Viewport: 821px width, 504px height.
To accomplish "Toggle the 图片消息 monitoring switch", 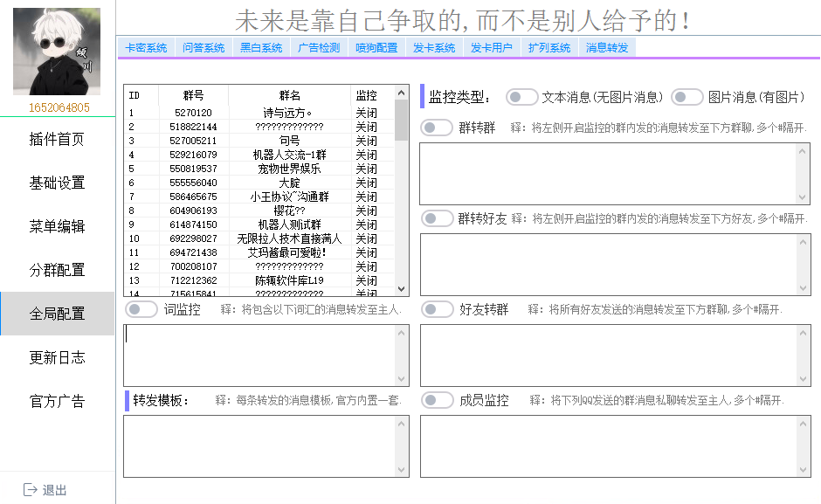I will [687, 97].
